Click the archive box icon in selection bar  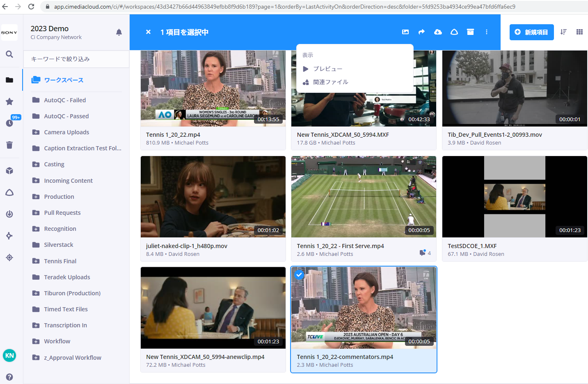click(470, 32)
